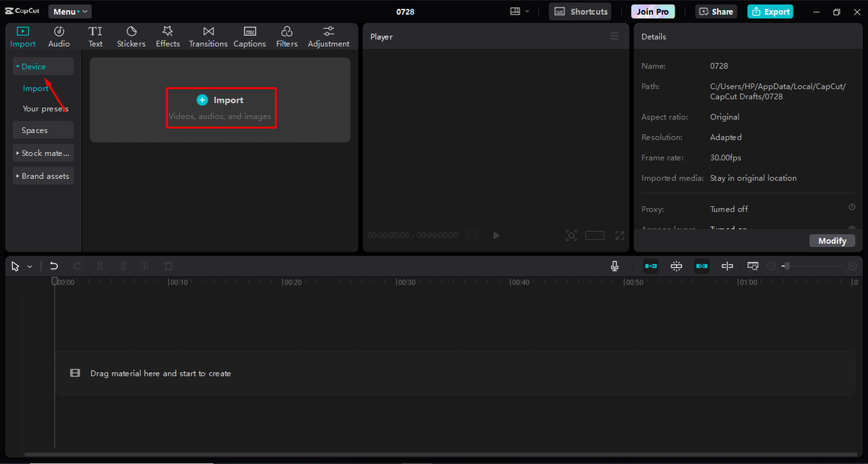Click the Join Pro button

coord(652,12)
